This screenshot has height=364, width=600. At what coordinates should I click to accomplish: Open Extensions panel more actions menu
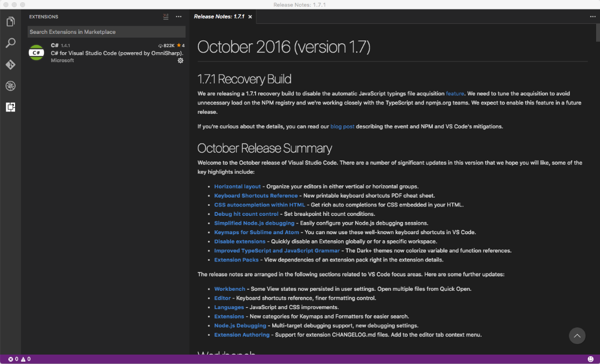(x=179, y=17)
